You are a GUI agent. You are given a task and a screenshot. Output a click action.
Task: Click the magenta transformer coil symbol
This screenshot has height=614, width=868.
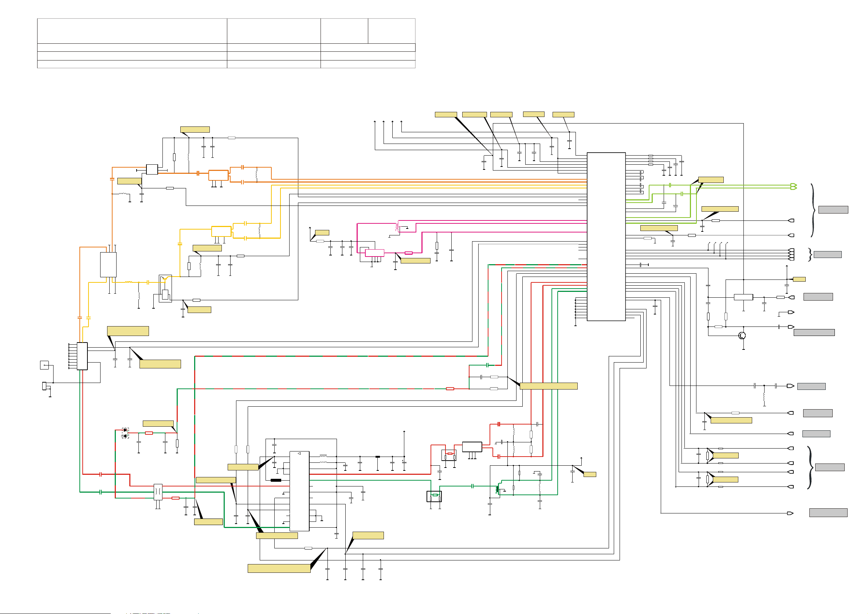397,226
